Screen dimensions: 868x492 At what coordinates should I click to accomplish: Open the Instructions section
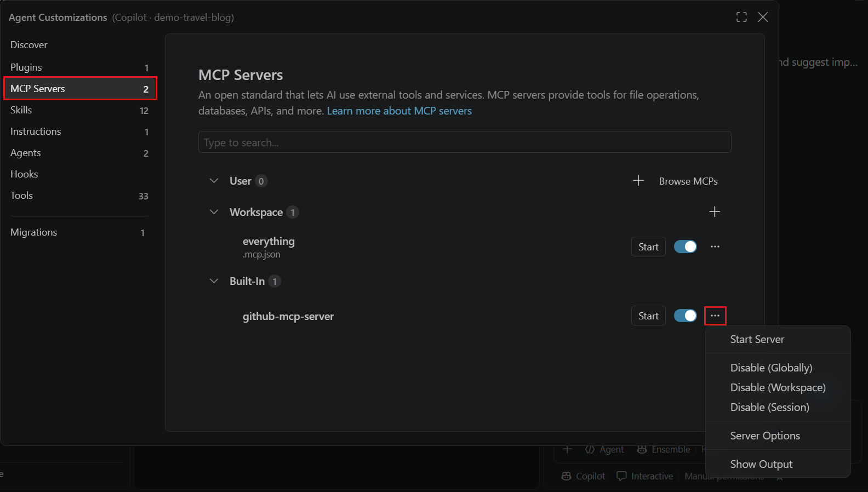79,131
